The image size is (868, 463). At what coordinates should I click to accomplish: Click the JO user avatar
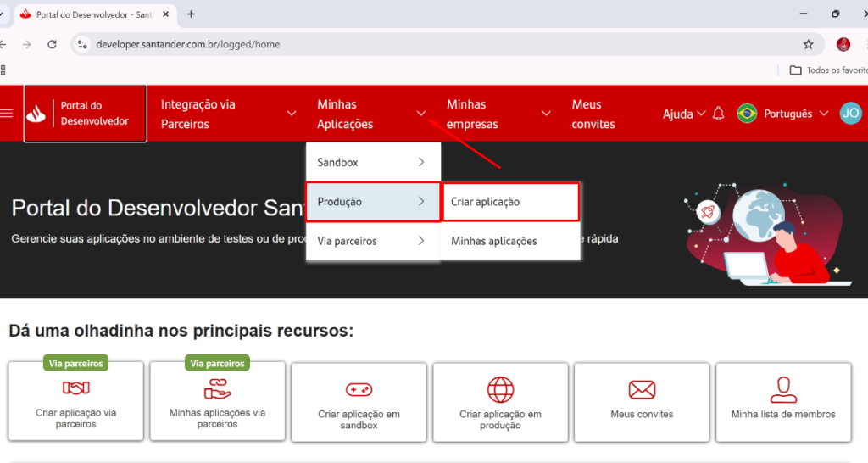(x=850, y=114)
